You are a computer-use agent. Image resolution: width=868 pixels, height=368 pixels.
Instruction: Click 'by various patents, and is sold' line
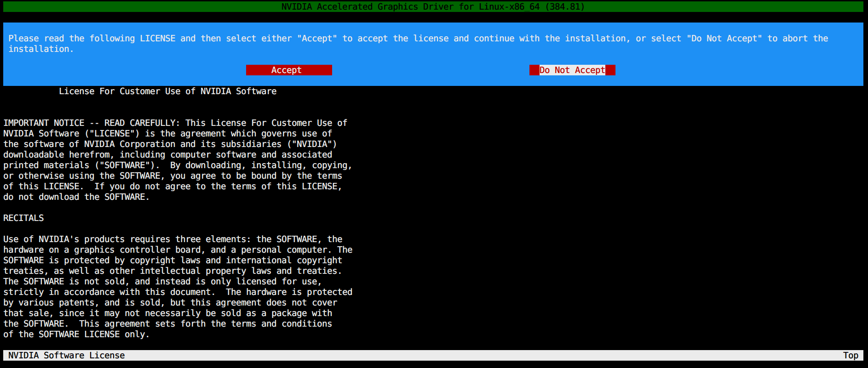(170, 302)
